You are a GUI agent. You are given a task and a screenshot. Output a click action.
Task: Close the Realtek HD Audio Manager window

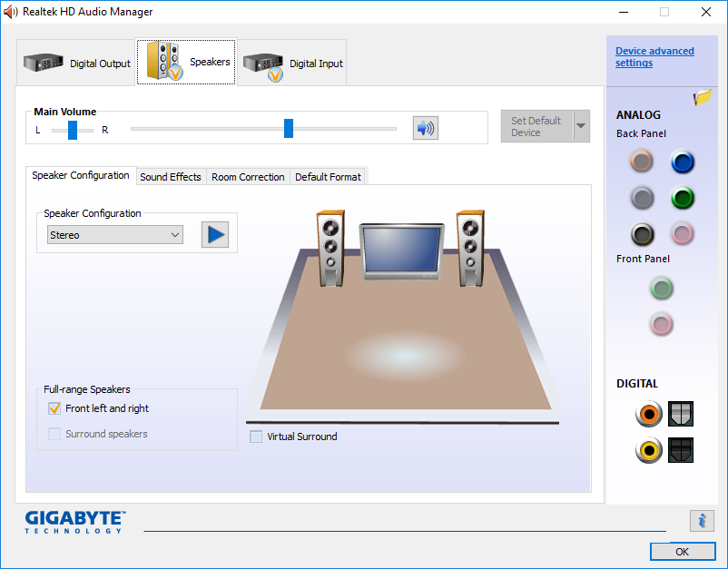tap(705, 12)
